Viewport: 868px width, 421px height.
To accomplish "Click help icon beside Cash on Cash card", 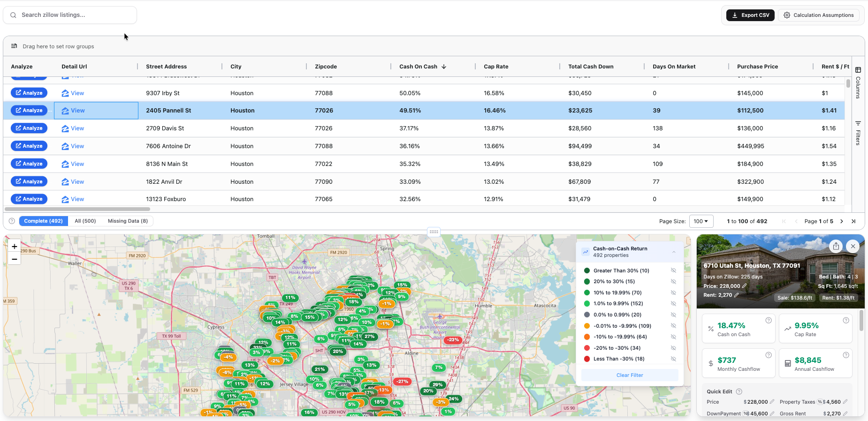I will (769, 321).
